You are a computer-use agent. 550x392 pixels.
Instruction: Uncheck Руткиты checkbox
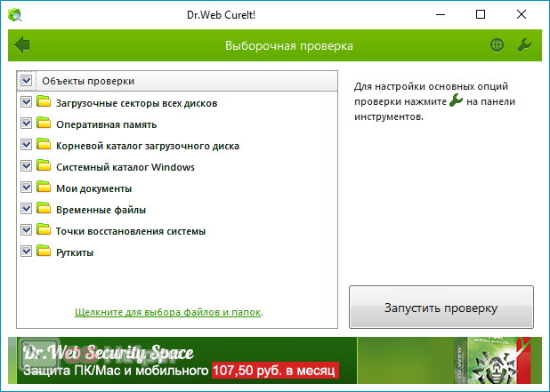click(27, 252)
